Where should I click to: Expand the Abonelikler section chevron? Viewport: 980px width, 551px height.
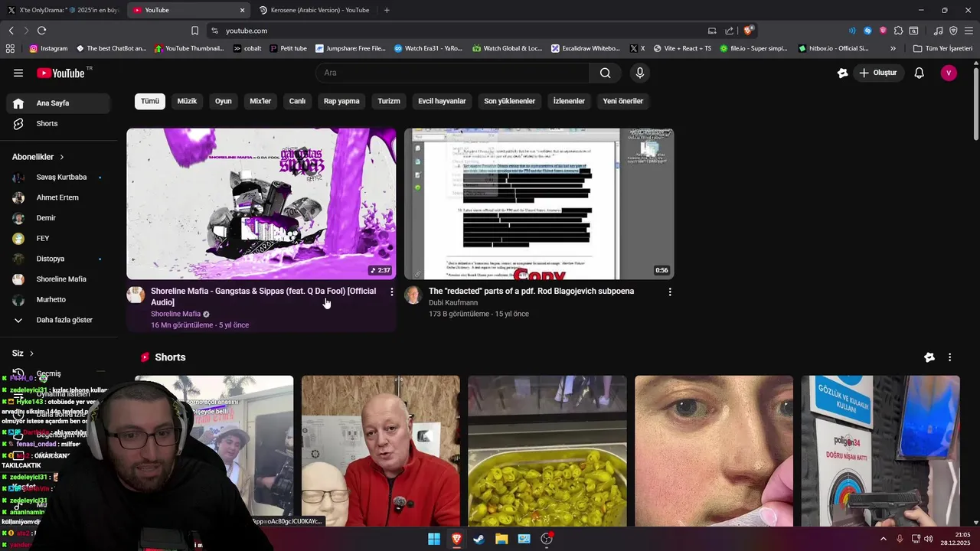coord(62,157)
